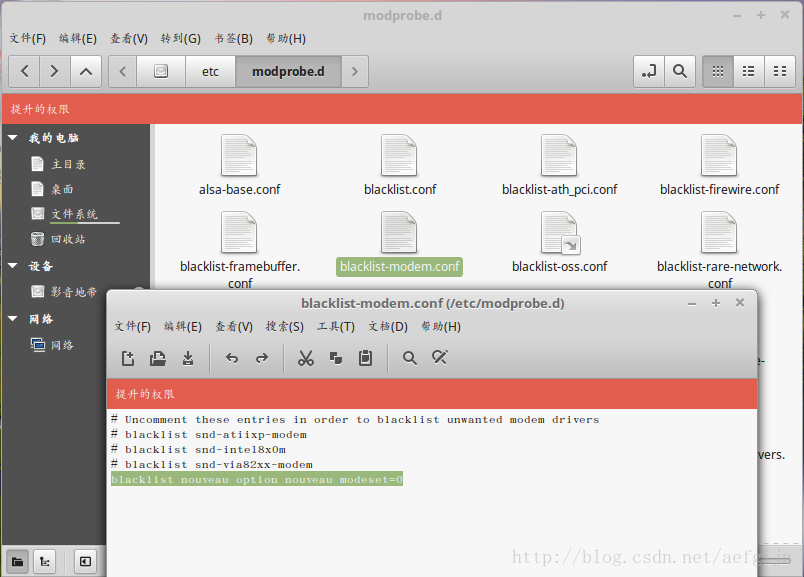This screenshot has width=804, height=577.
Task: Cut selected text with scissors icon
Action: [306, 358]
